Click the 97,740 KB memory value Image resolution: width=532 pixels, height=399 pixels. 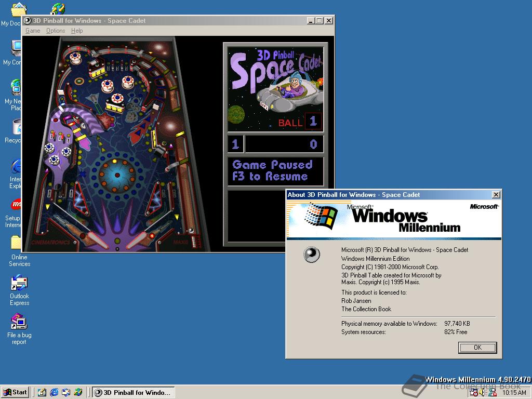point(457,324)
